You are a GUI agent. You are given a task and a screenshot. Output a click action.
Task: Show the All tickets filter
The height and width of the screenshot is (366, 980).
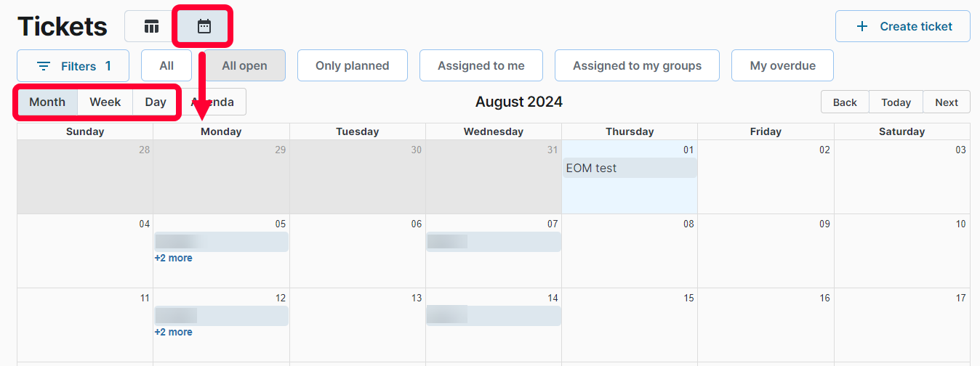pos(166,65)
